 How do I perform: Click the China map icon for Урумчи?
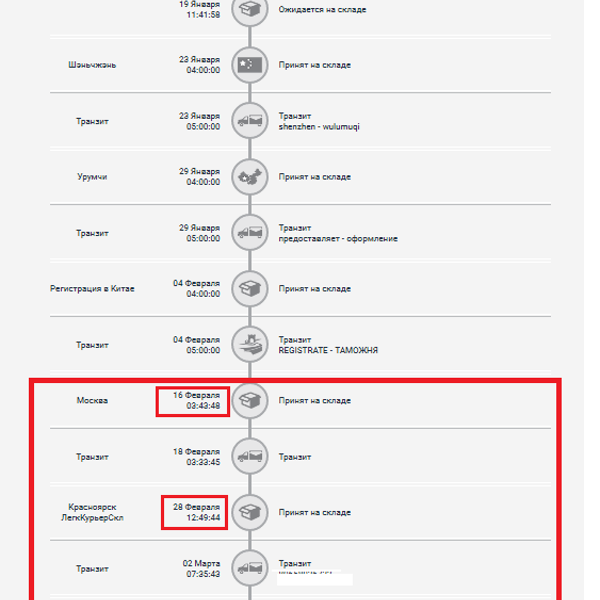250,177
